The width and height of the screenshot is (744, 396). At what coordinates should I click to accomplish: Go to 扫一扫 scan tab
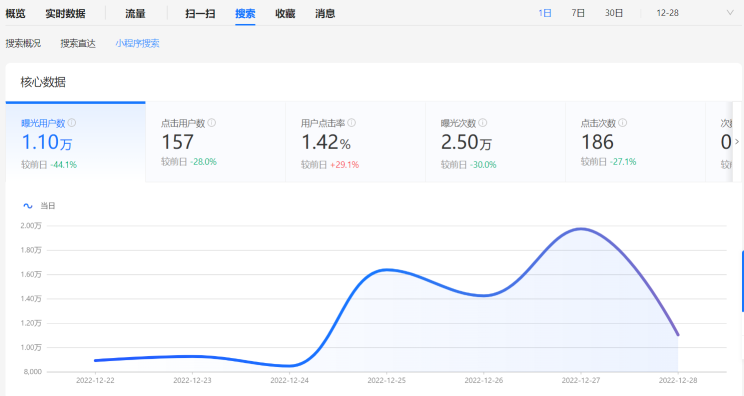[x=200, y=14]
